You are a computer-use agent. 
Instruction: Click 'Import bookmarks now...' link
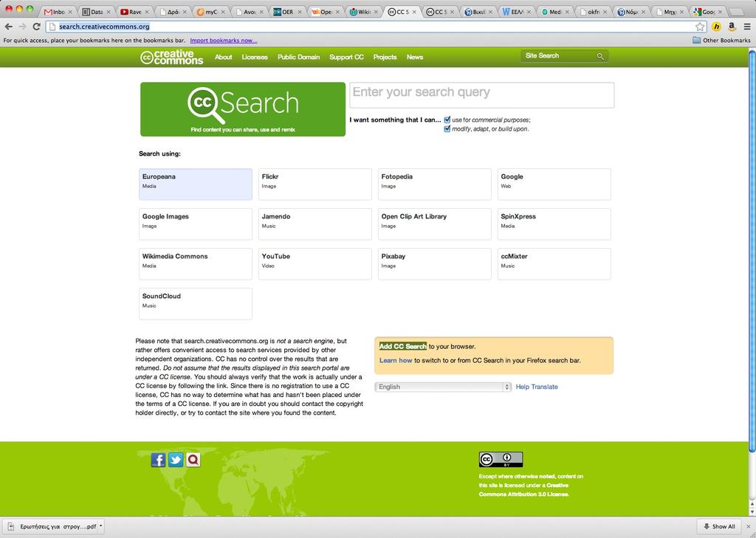(223, 41)
